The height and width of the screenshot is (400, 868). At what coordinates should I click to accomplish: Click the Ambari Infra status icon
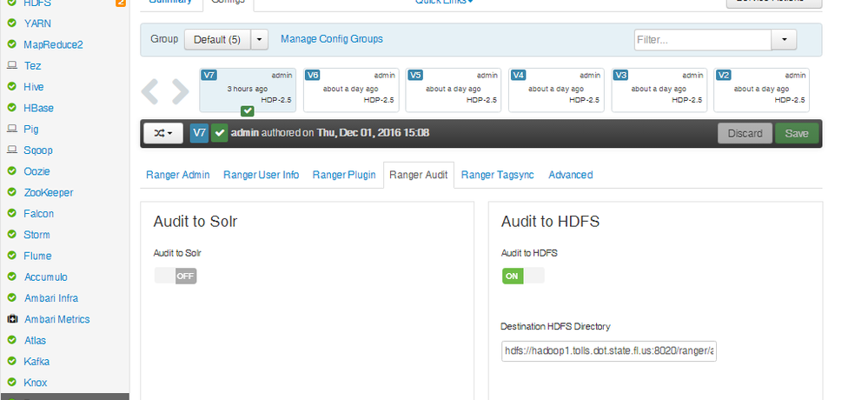11,297
